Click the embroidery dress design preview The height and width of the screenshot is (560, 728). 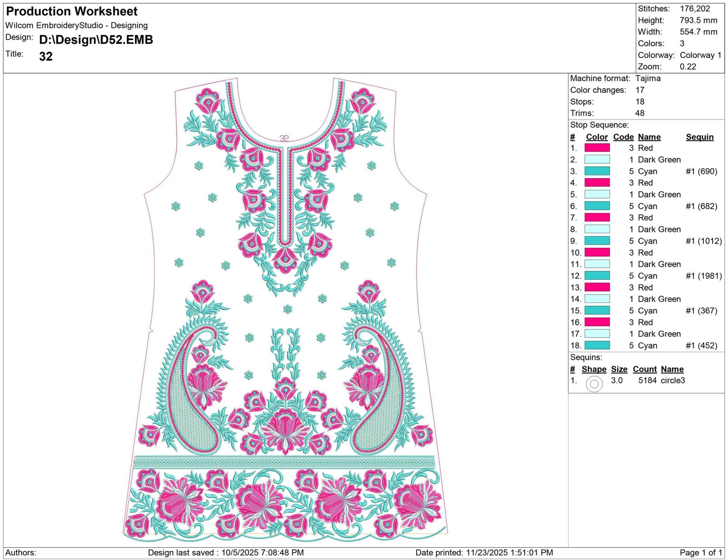click(285, 310)
